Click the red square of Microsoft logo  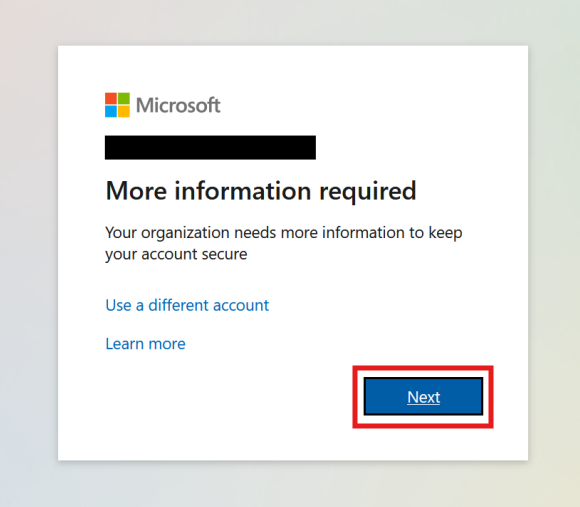(111, 98)
